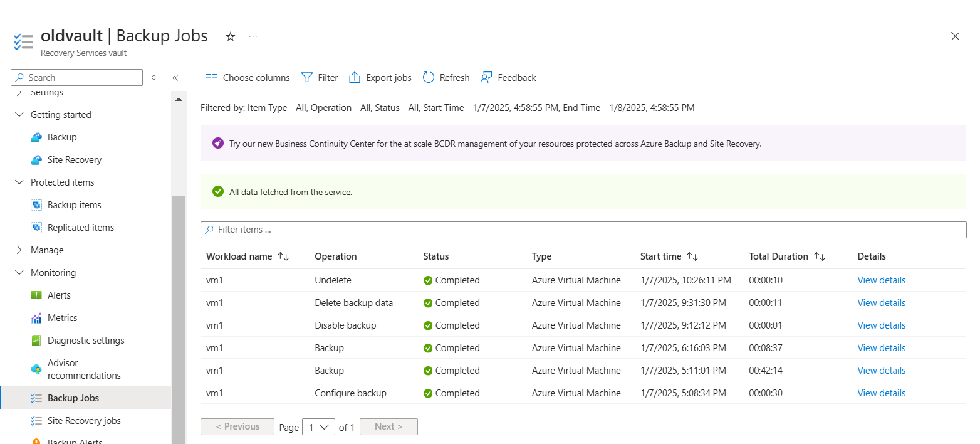Collapse the Monitoring section
Viewport: 980px width, 444px height.
[19, 273]
